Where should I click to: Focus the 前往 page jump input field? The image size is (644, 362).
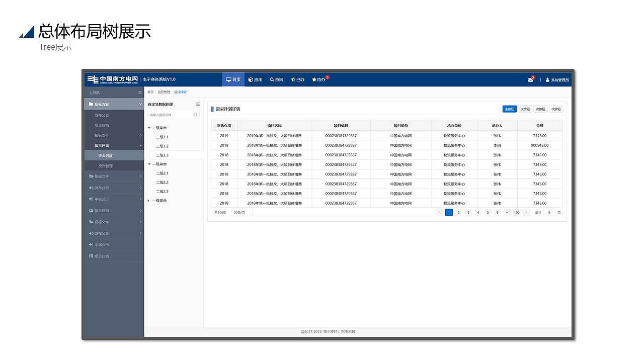coord(549,212)
